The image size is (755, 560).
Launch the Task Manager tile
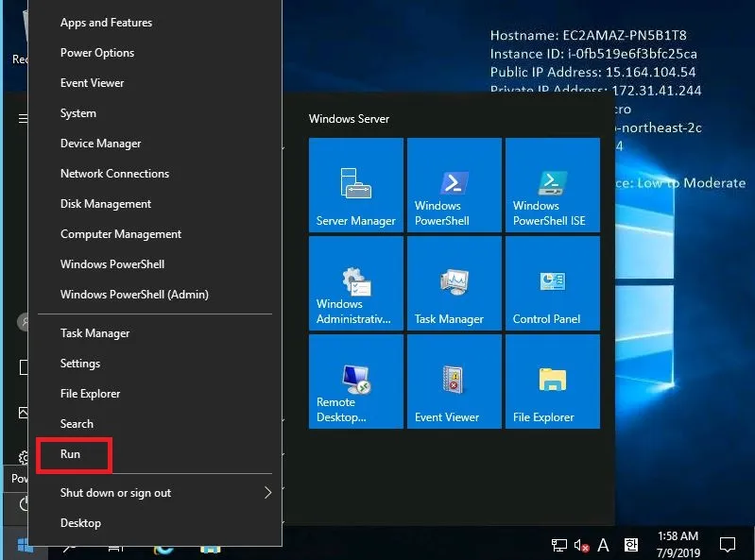point(455,283)
